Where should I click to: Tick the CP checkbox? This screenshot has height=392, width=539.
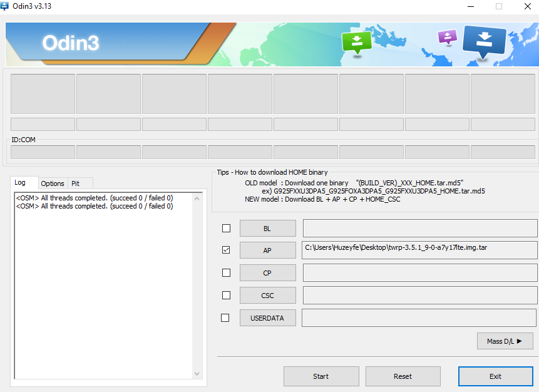point(226,272)
